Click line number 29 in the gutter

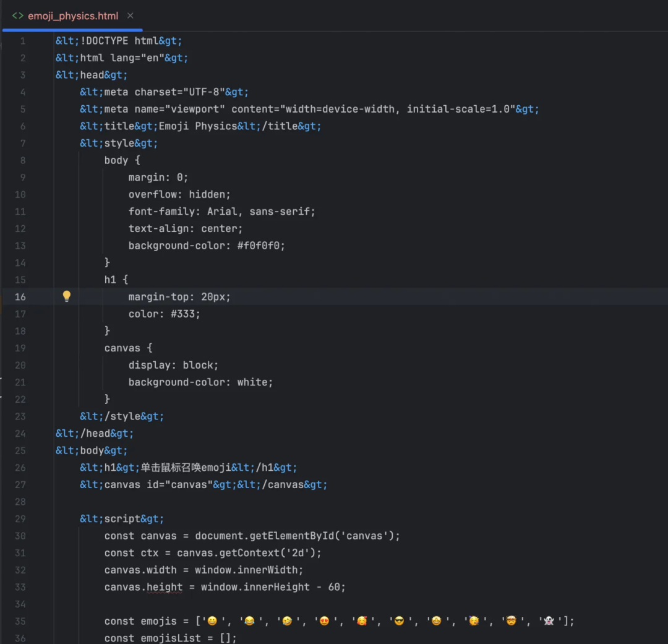(x=20, y=519)
